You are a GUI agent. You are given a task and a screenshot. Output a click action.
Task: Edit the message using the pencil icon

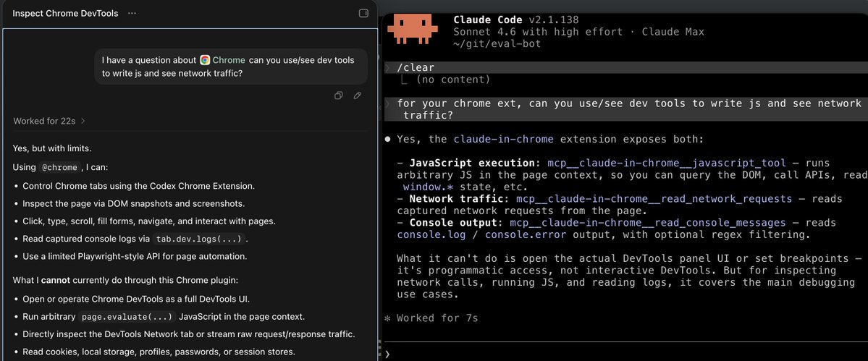(x=358, y=95)
